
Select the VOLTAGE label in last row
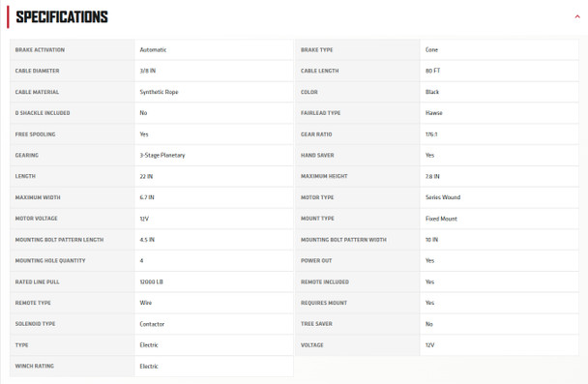pos(312,345)
